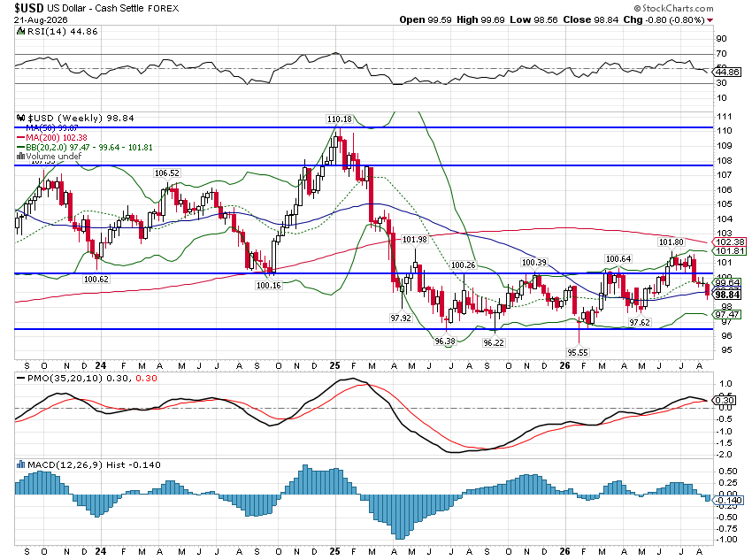Click the black PMO line legend marker

click(20, 379)
